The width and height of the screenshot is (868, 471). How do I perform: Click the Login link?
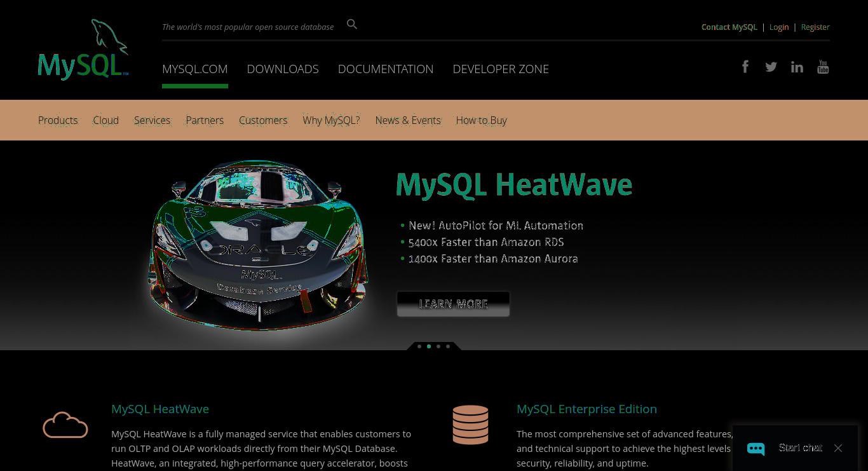pyautogui.click(x=779, y=27)
